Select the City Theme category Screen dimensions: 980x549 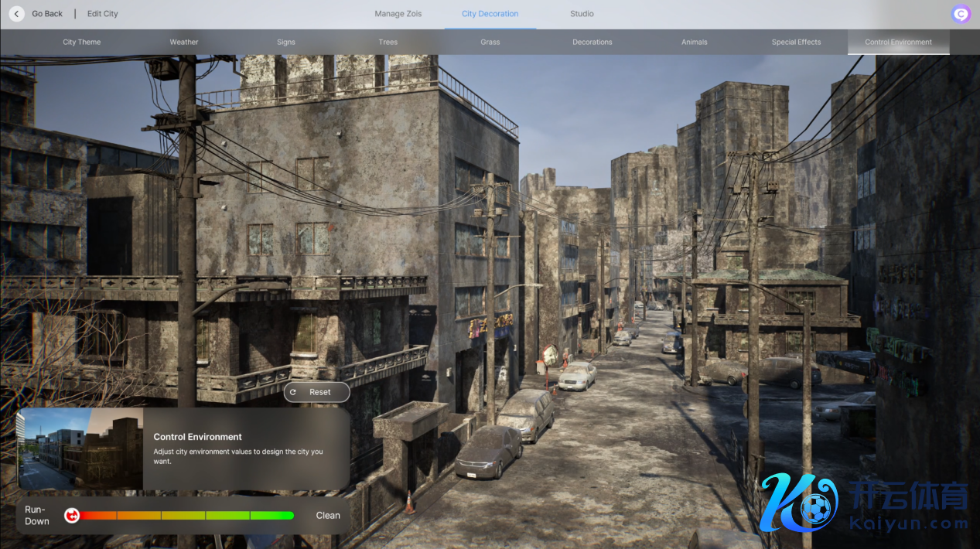point(82,43)
